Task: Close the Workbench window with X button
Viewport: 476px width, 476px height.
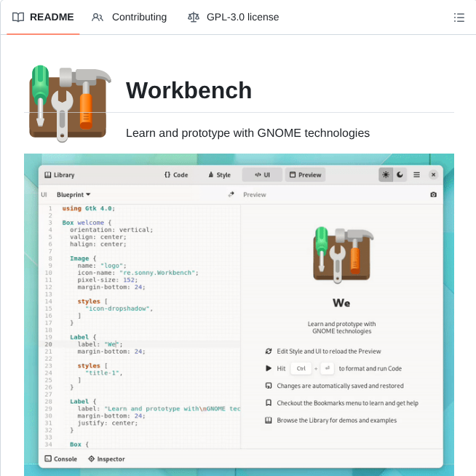Action: 433,175
